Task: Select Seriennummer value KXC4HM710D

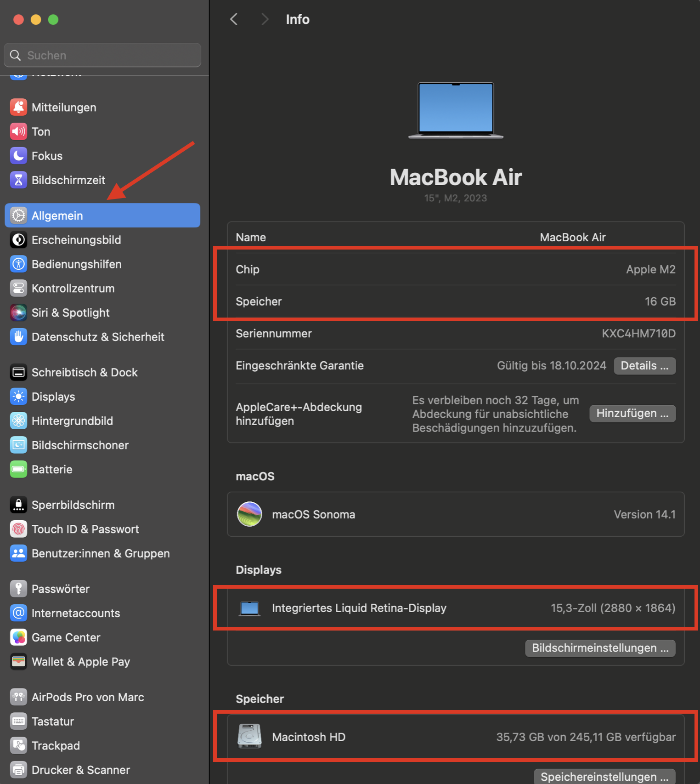Action: point(638,333)
